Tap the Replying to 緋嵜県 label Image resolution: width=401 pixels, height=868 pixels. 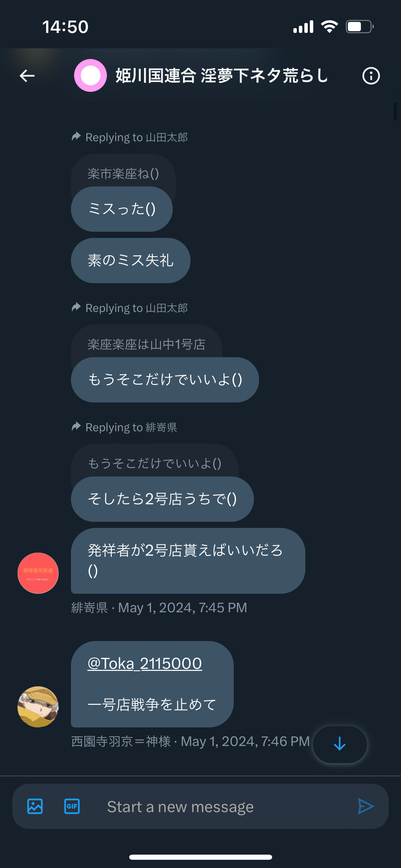[x=124, y=427]
